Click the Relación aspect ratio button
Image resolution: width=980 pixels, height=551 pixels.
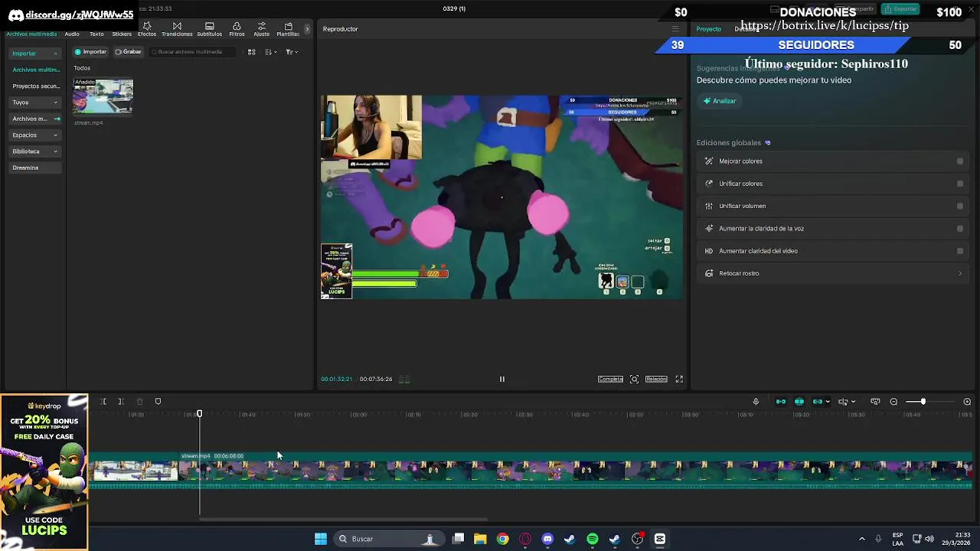(x=656, y=379)
